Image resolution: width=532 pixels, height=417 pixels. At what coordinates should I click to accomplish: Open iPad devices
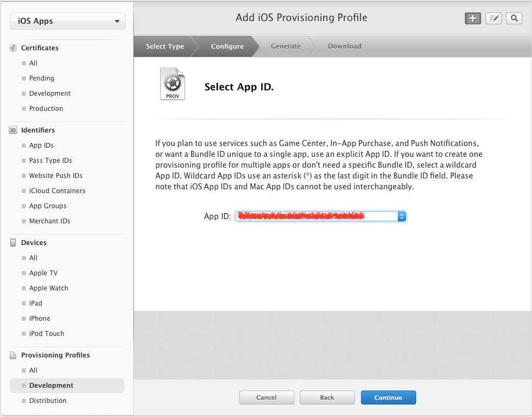click(36, 303)
